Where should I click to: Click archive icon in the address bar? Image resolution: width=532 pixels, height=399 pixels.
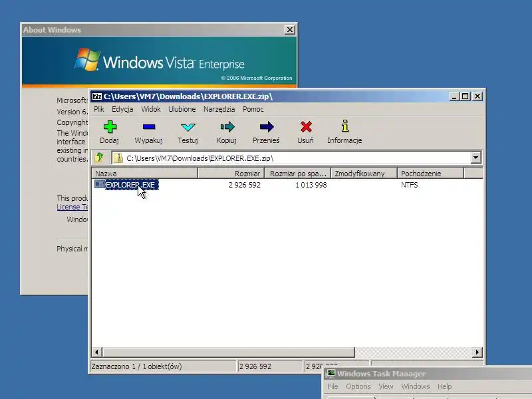[x=118, y=158]
